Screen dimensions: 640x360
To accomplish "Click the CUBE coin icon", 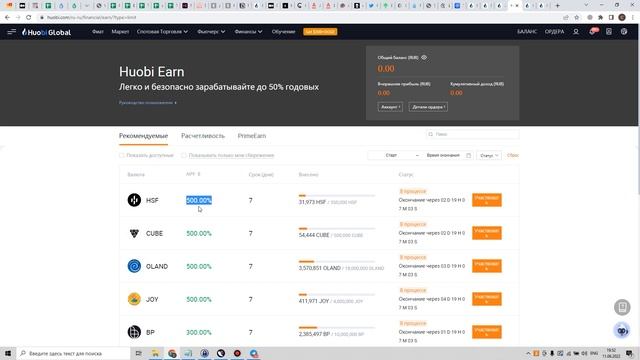I will pos(134,233).
